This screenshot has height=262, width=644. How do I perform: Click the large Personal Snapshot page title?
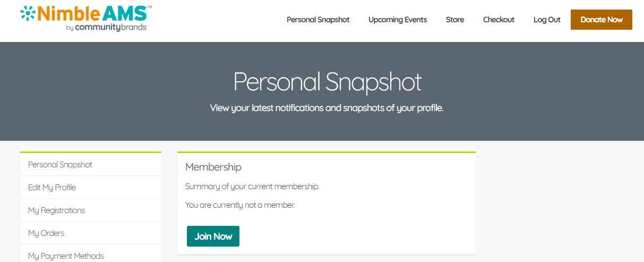click(327, 82)
